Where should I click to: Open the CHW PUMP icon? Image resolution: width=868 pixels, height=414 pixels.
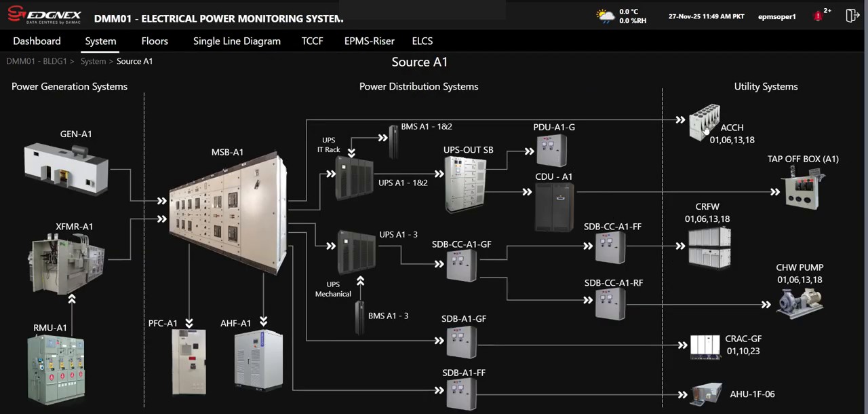click(x=800, y=303)
